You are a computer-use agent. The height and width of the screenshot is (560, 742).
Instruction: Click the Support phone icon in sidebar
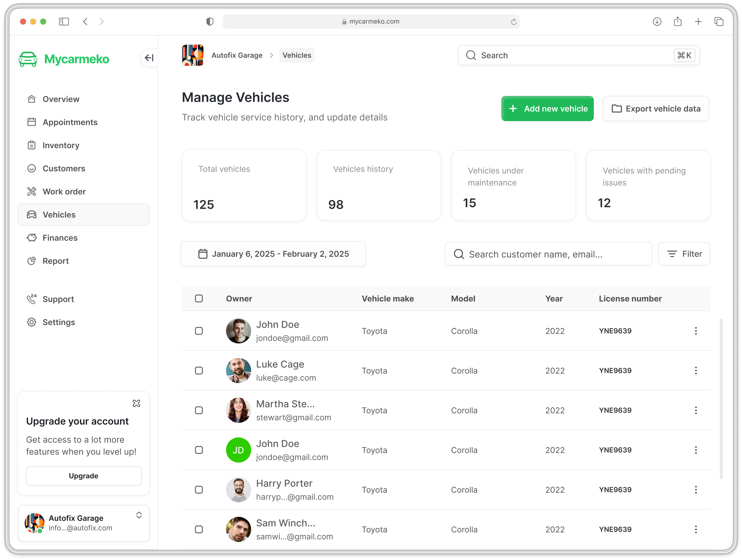[31, 299]
